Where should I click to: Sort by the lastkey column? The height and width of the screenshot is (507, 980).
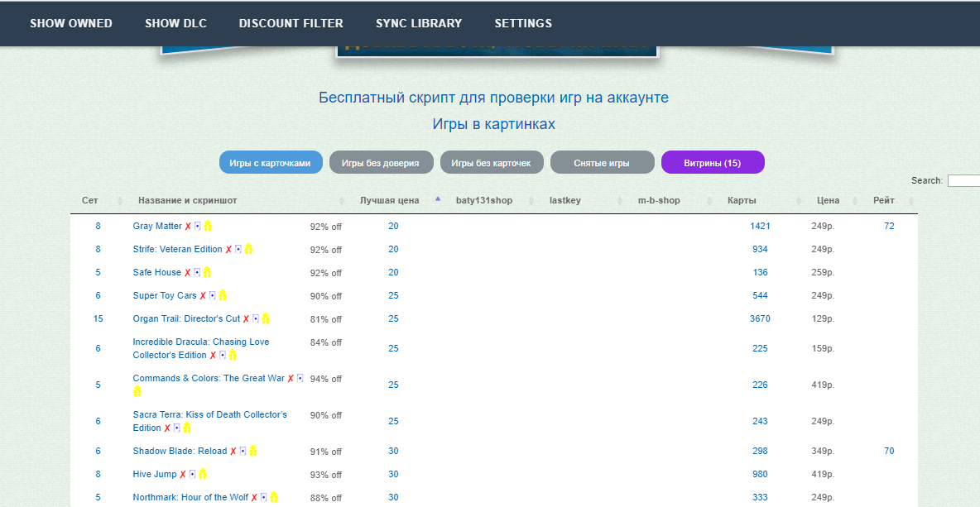coord(565,200)
